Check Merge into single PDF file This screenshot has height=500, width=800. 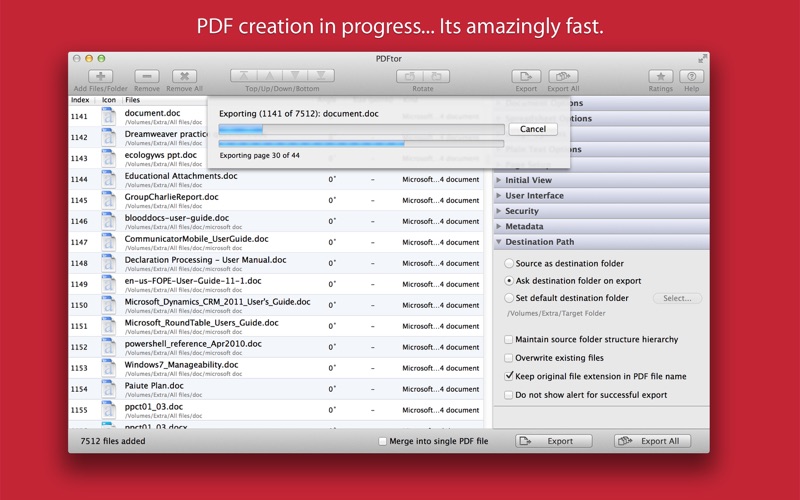click(382, 441)
